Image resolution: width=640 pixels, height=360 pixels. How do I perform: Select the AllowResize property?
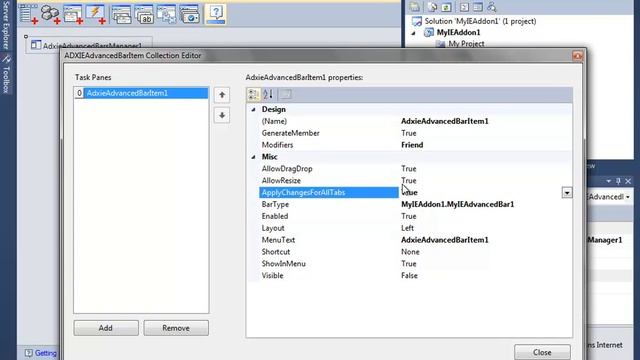point(281,180)
